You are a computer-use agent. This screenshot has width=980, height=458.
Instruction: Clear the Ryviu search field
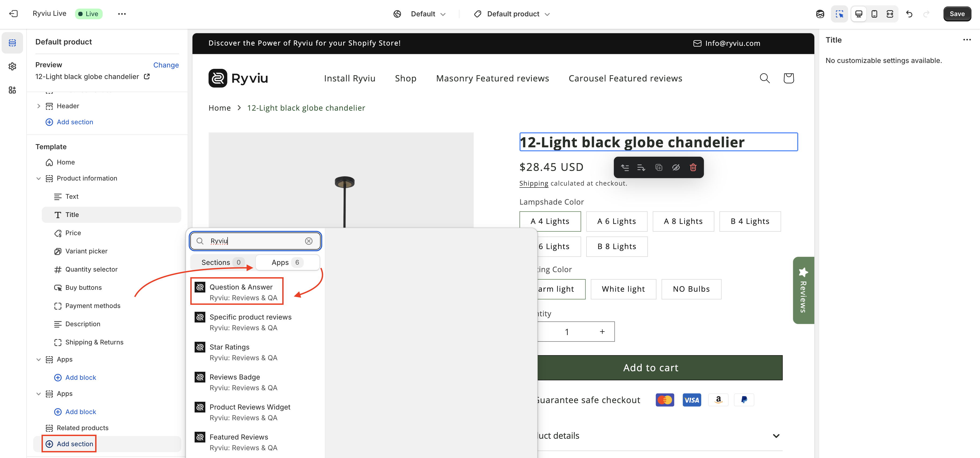coord(309,241)
